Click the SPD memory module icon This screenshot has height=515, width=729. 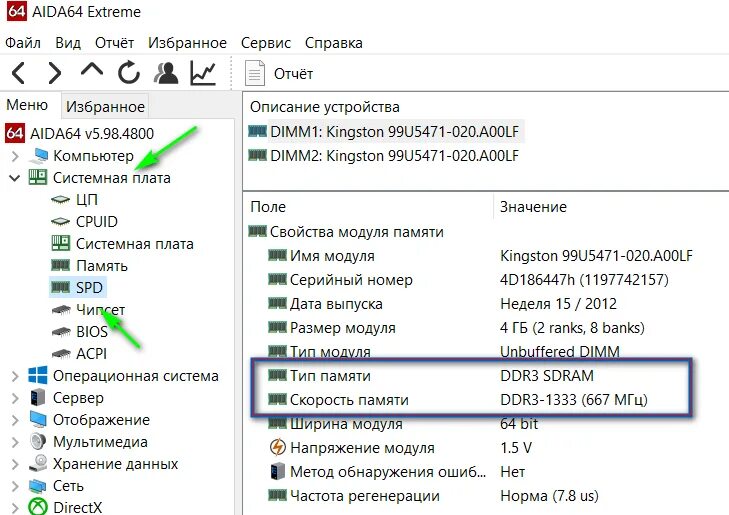[x=60, y=287]
